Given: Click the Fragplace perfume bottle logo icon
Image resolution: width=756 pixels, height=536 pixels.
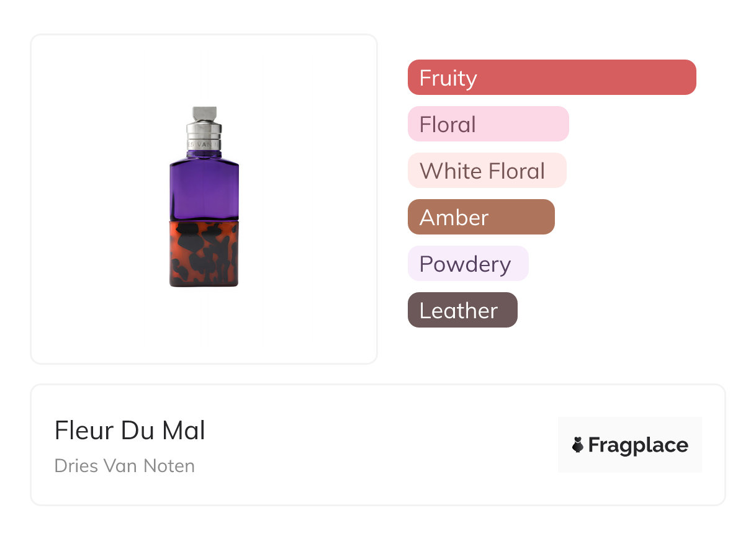Looking at the screenshot, I should click(x=578, y=445).
